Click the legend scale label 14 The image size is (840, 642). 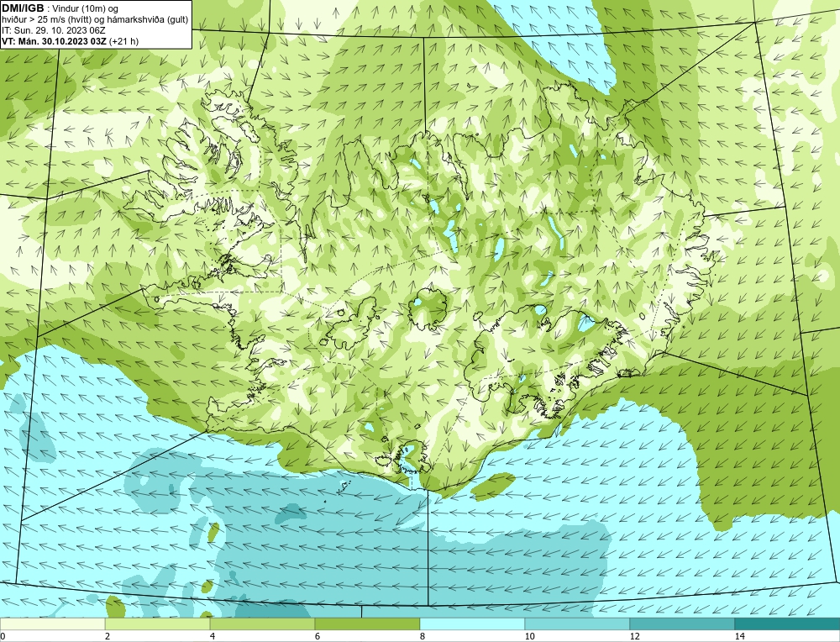pyautogui.click(x=740, y=636)
